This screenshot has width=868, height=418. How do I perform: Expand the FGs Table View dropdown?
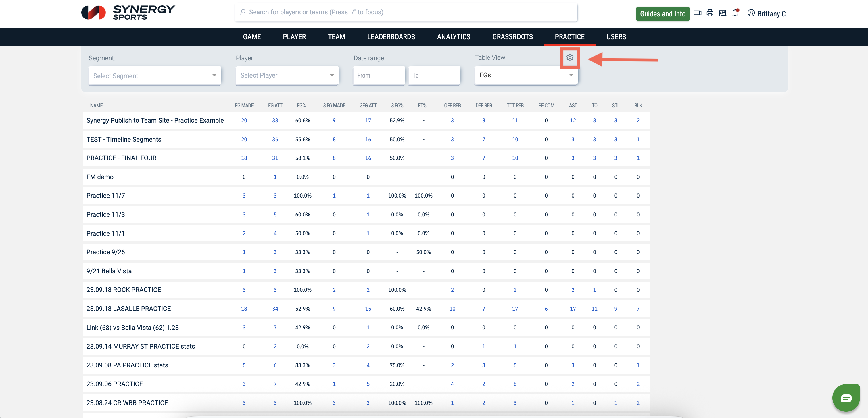526,75
